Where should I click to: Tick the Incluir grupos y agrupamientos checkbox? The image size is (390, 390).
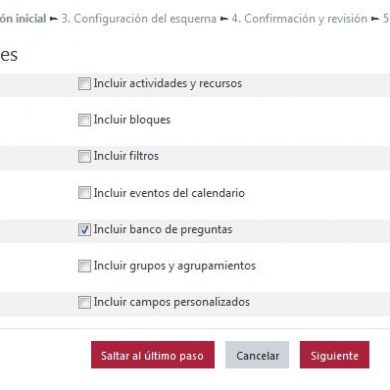coord(84,266)
